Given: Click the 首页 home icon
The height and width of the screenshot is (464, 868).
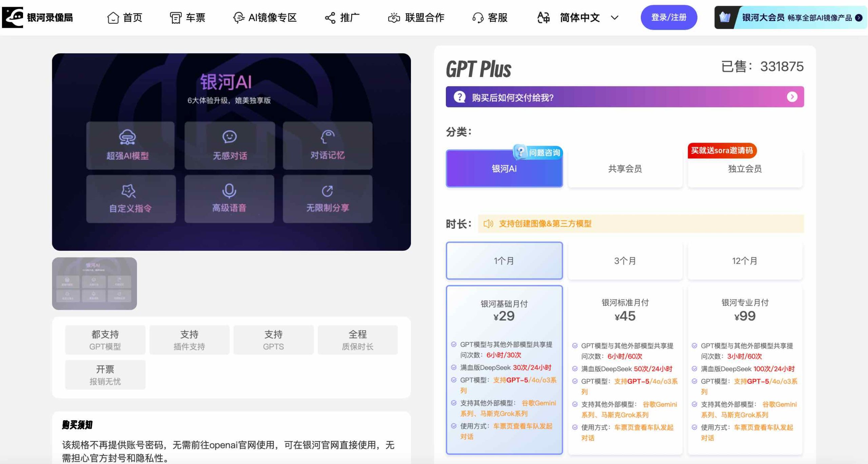Looking at the screenshot, I should 113,17.
